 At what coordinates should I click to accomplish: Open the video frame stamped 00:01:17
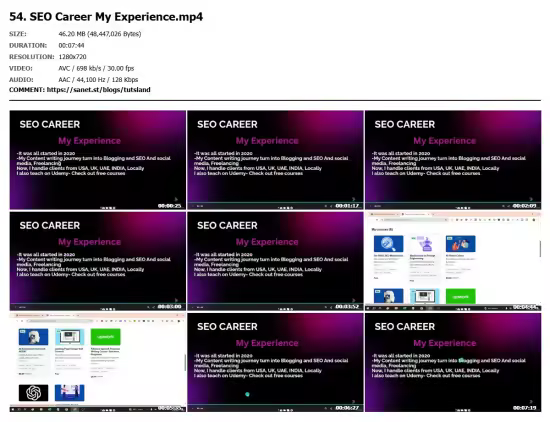pyautogui.click(x=275, y=160)
